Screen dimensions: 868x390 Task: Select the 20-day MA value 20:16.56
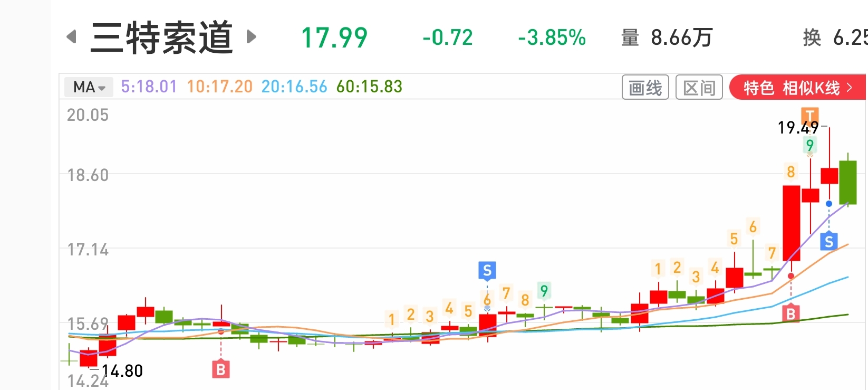pos(294,87)
